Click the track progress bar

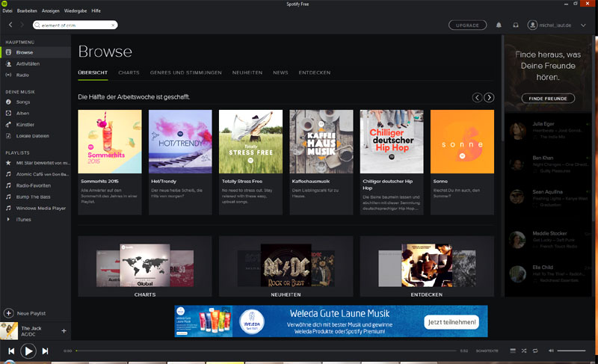coord(266,351)
